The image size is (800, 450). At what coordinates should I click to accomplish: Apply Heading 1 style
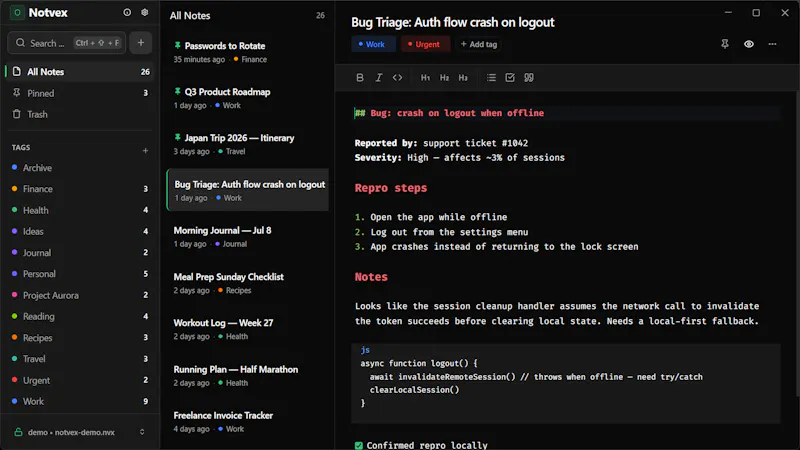(425, 78)
